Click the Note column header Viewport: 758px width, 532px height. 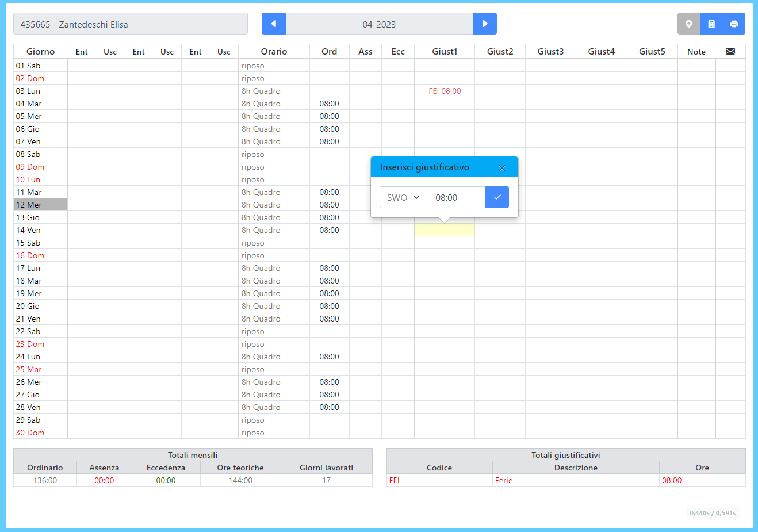tap(696, 51)
